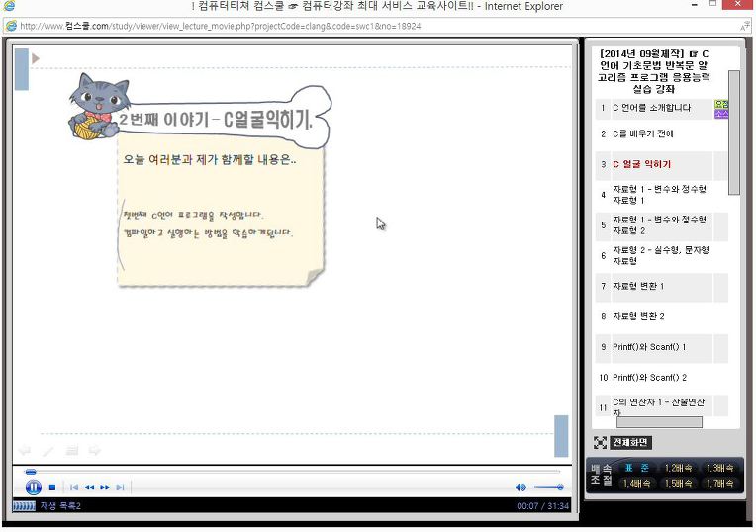Open lesson 2 C를 배우기 전에
This screenshot has height=532, width=756.
pos(654,133)
